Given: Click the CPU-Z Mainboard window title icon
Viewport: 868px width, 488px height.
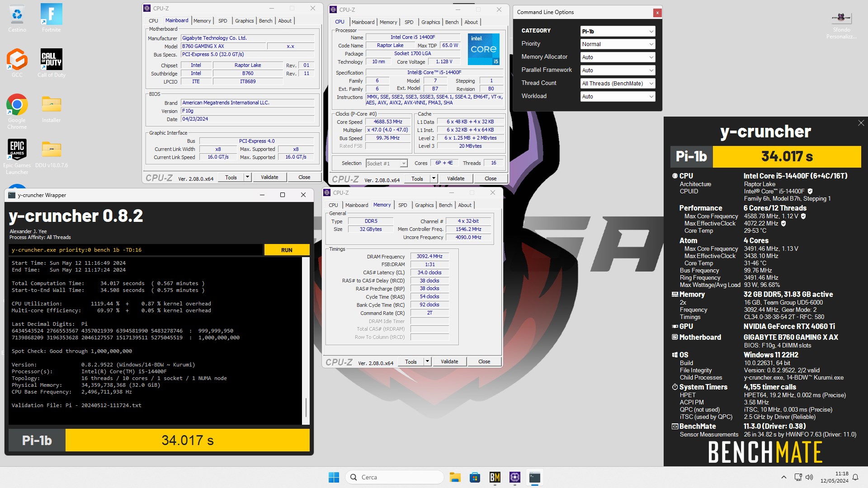Looking at the screenshot, I should pos(147,8).
